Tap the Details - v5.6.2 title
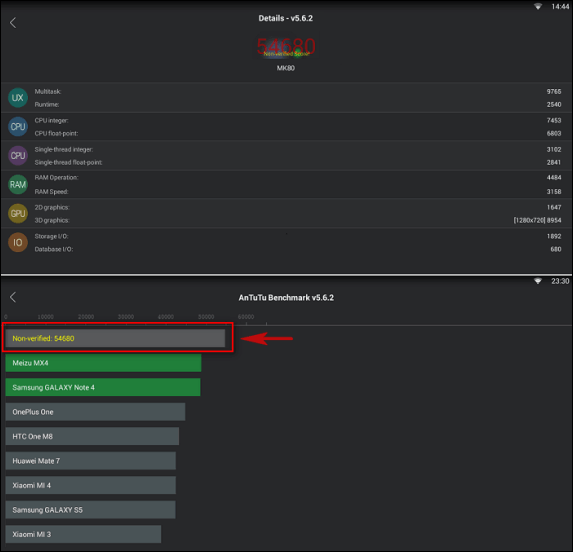 286,18
